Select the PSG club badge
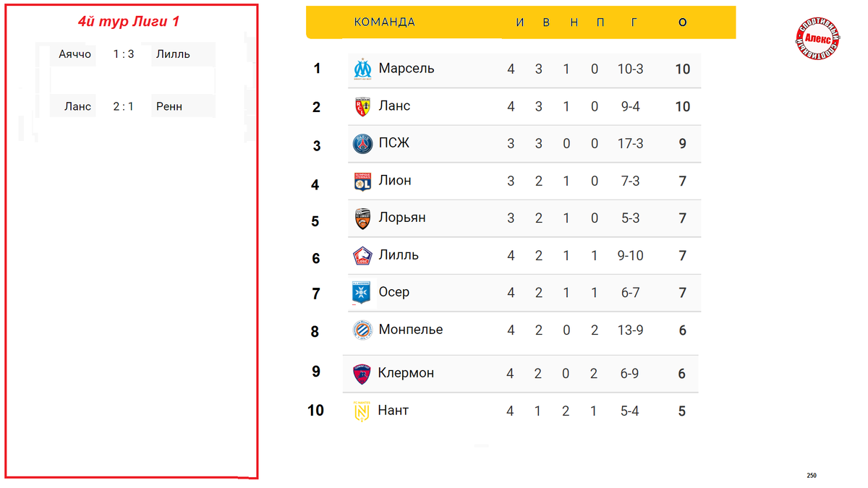 tap(362, 144)
